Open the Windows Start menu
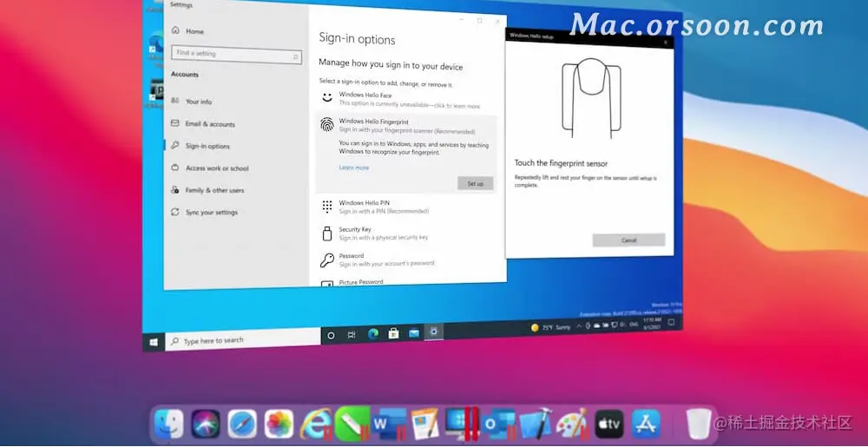Image resolution: width=868 pixels, height=447 pixels. pos(154,343)
